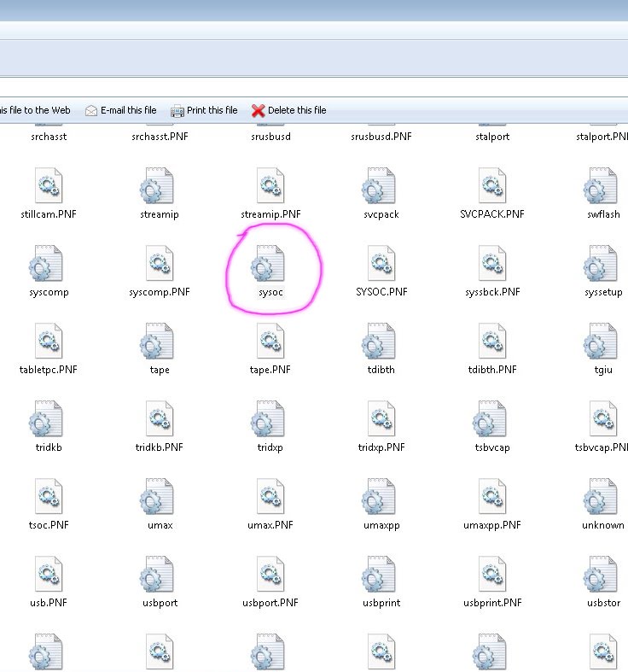This screenshot has height=672, width=628.
Task: Click the file to the Web task
Action: pos(35,110)
